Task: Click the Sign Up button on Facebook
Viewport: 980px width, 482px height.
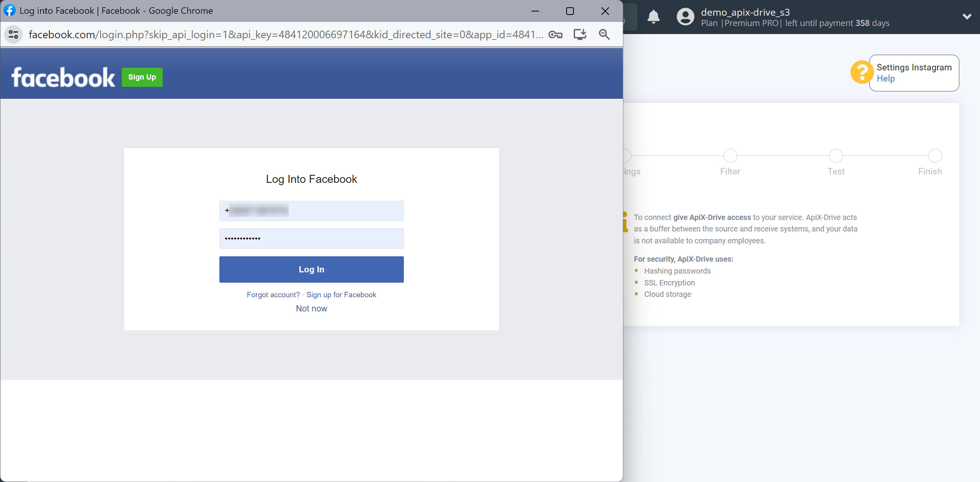Action: click(x=142, y=77)
